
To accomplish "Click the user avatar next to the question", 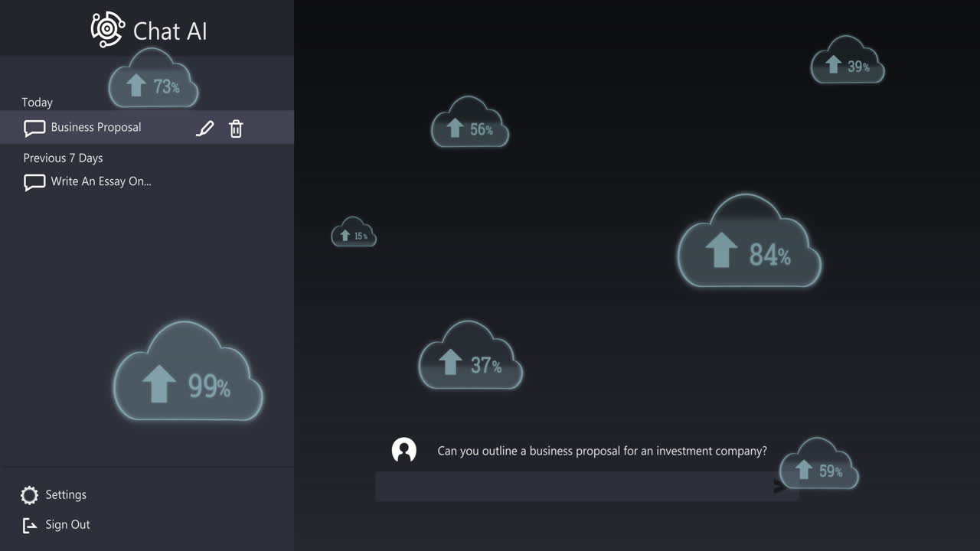I will click(x=403, y=450).
